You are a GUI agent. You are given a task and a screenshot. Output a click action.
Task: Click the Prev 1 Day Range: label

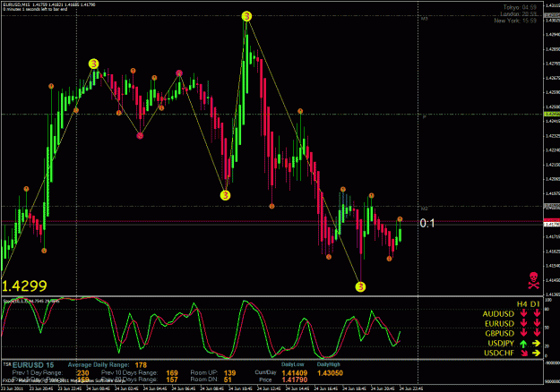(x=38, y=372)
